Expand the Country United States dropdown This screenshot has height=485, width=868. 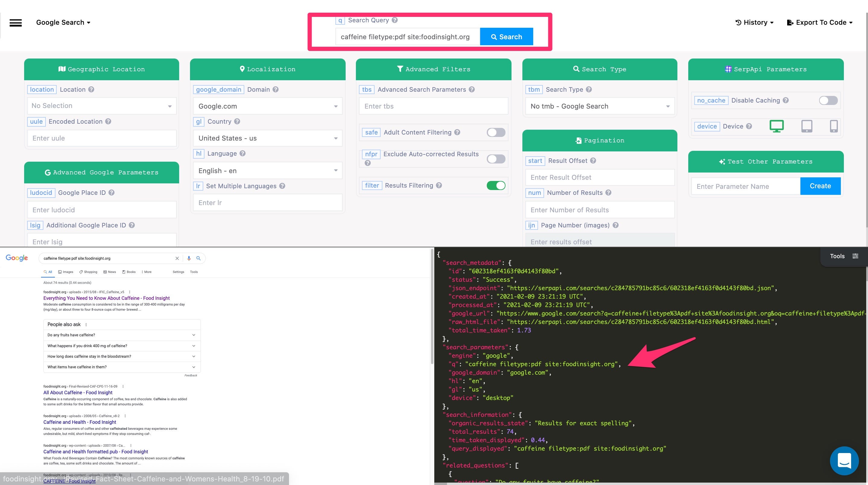click(268, 138)
